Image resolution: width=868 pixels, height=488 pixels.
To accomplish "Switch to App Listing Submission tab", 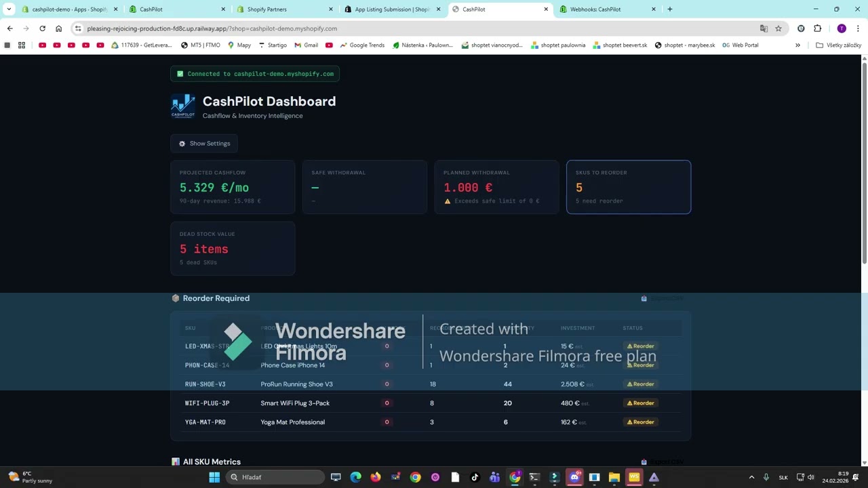I will (392, 9).
